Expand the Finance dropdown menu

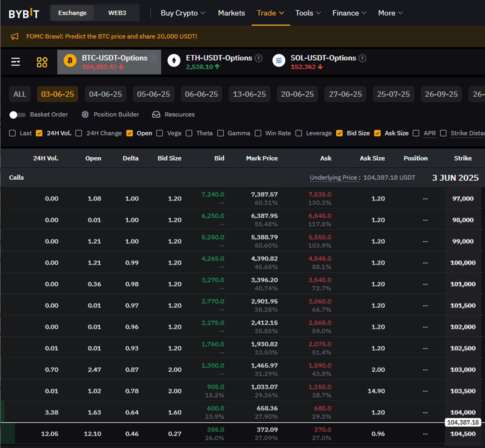click(x=349, y=13)
